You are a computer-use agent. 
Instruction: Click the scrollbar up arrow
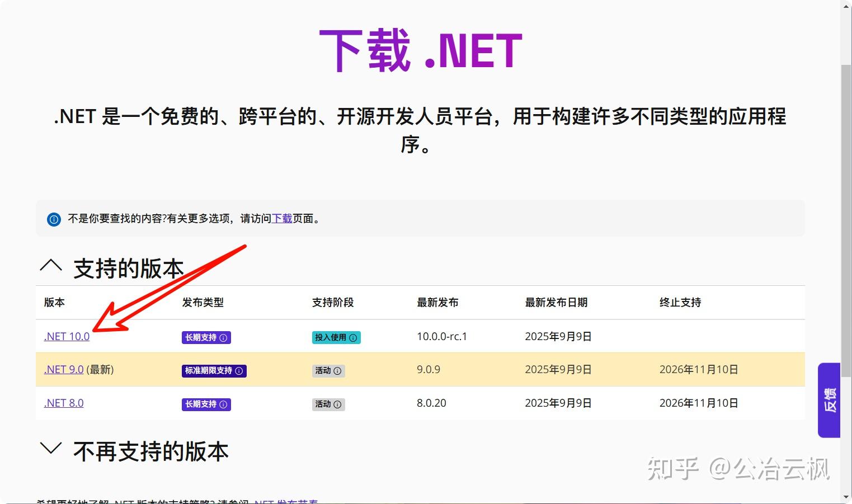[x=846, y=6]
